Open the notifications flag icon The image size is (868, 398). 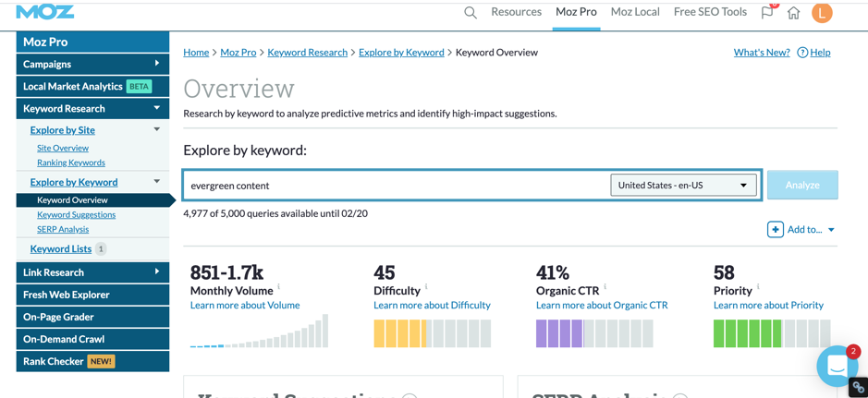[767, 12]
